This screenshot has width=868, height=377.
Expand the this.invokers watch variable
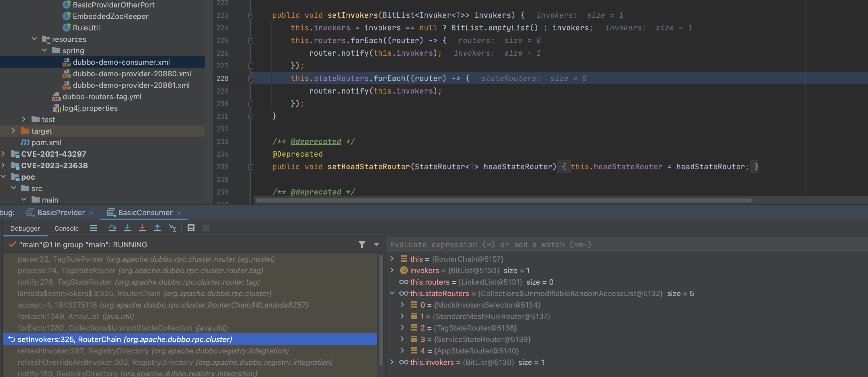pyautogui.click(x=392, y=362)
